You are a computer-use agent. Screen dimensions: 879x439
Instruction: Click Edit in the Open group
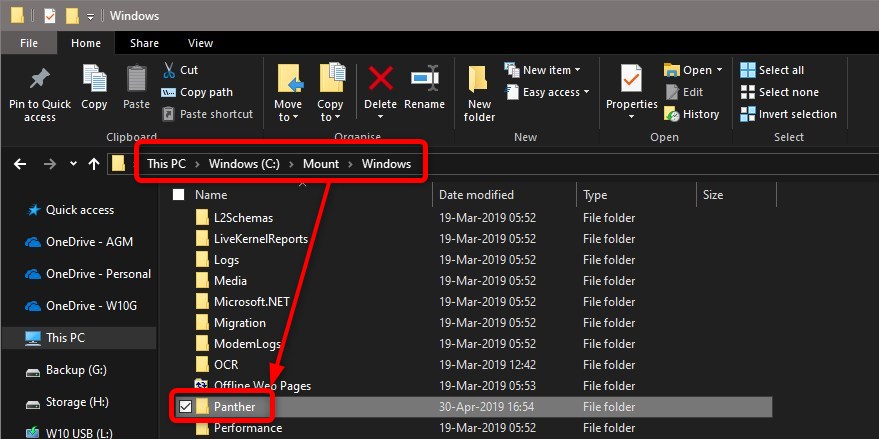[684, 92]
